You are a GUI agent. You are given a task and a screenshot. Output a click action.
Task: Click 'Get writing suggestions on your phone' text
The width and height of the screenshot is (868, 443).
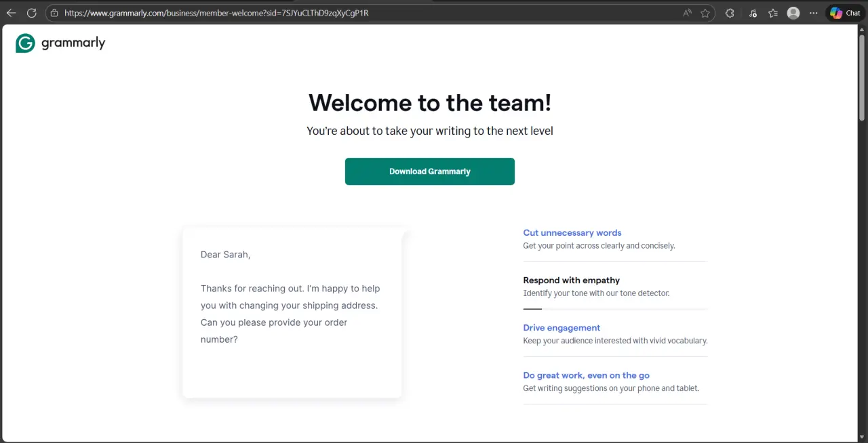click(x=611, y=388)
